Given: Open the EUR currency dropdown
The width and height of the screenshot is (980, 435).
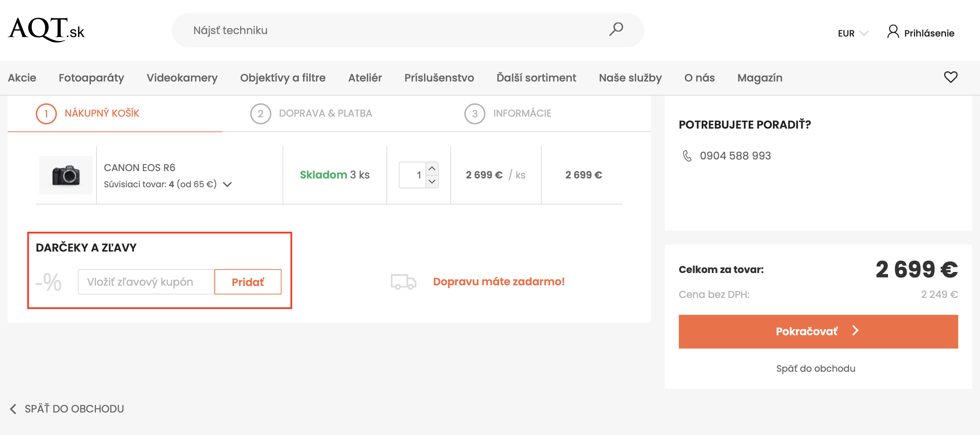Looking at the screenshot, I should [853, 33].
